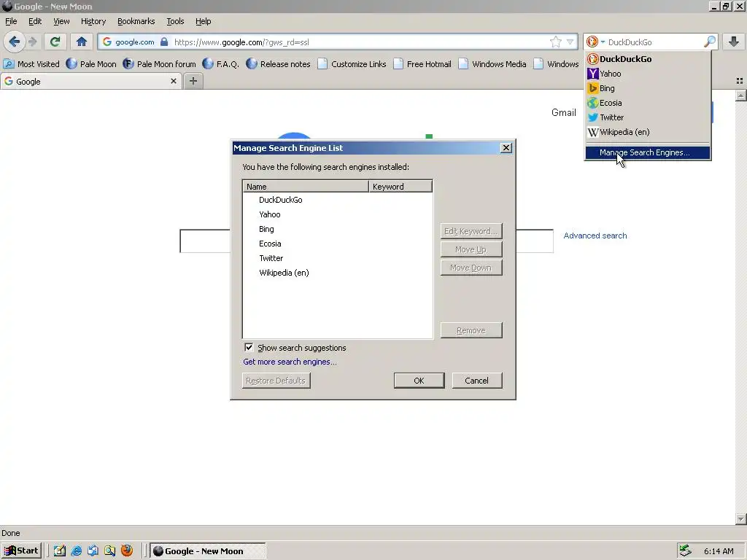The height and width of the screenshot is (560, 747).
Task: Open the Downloads arrow button
Action: [x=734, y=42]
